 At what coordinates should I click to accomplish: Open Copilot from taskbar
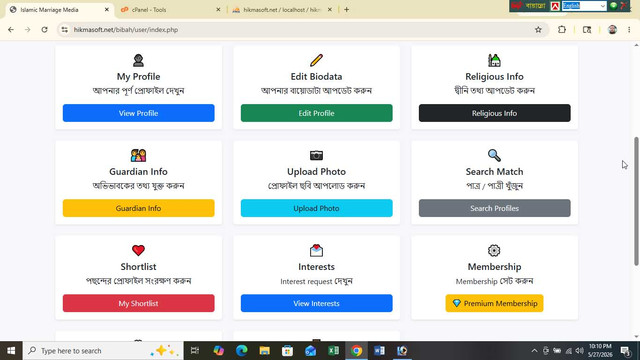[219, 351]
